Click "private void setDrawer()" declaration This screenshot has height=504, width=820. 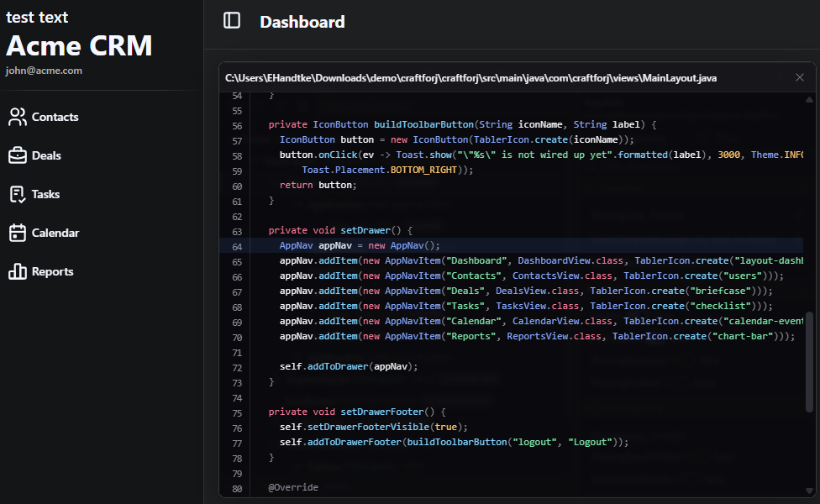coord(340,230)
